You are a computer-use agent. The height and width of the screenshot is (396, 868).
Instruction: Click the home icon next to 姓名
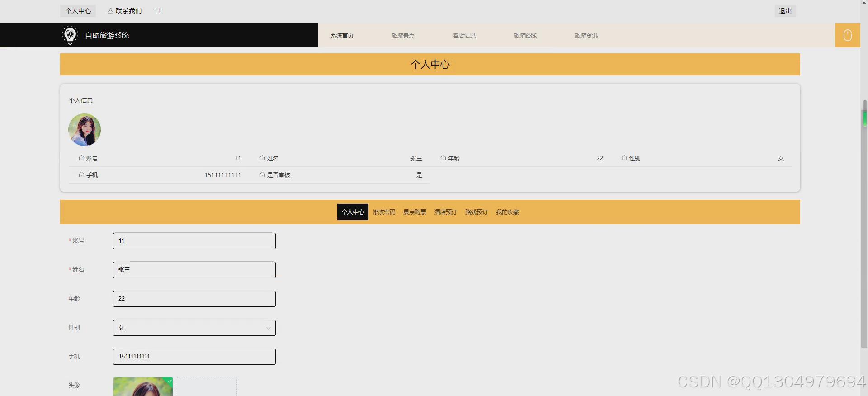262,158
